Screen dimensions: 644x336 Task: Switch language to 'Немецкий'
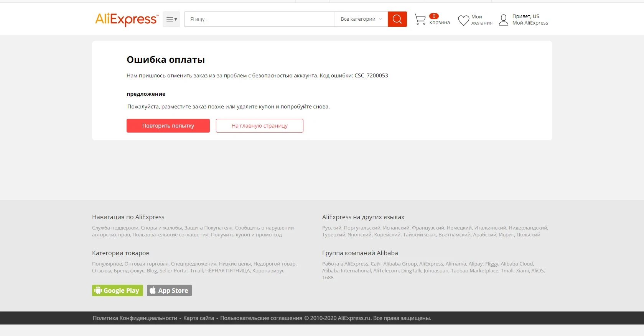[x=459, y=228]
